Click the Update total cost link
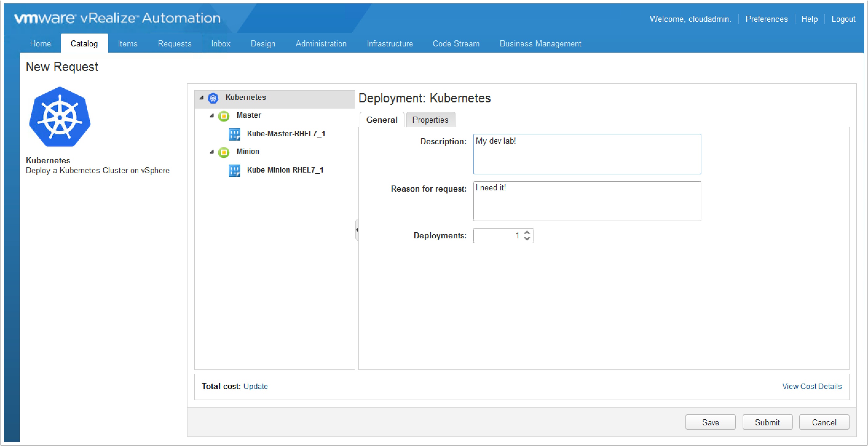868x446 pixels. point(255,386)
